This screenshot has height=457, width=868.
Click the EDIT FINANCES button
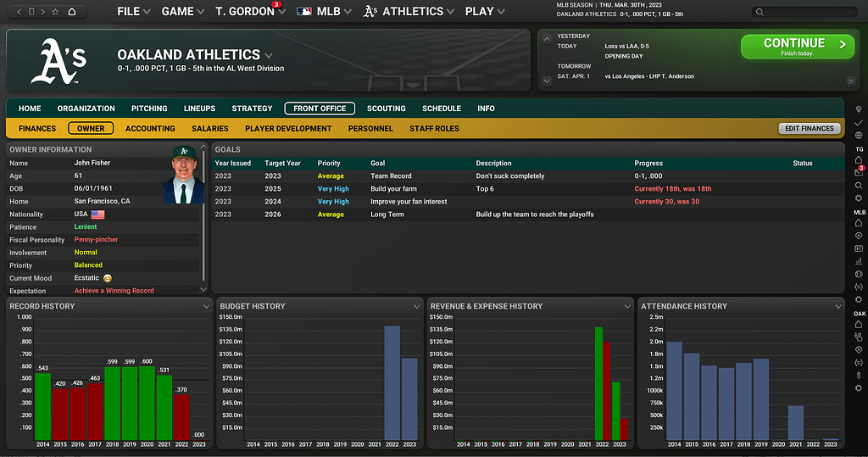809,129
